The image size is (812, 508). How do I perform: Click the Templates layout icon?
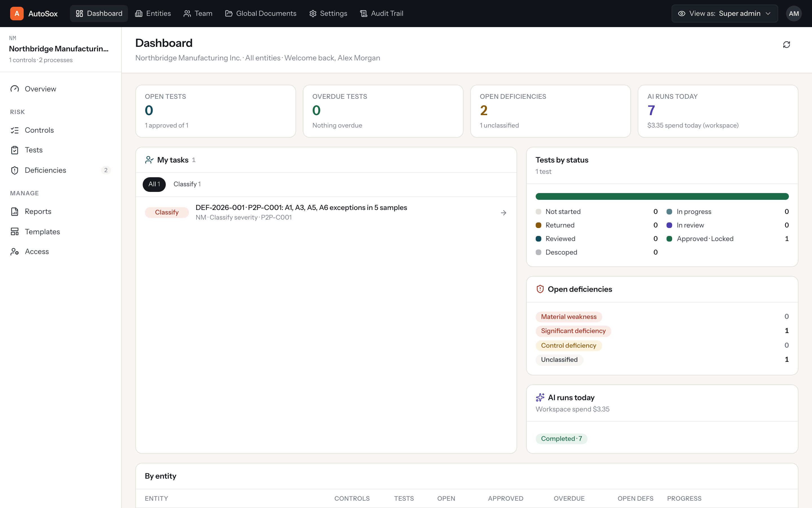coord(15,231)
